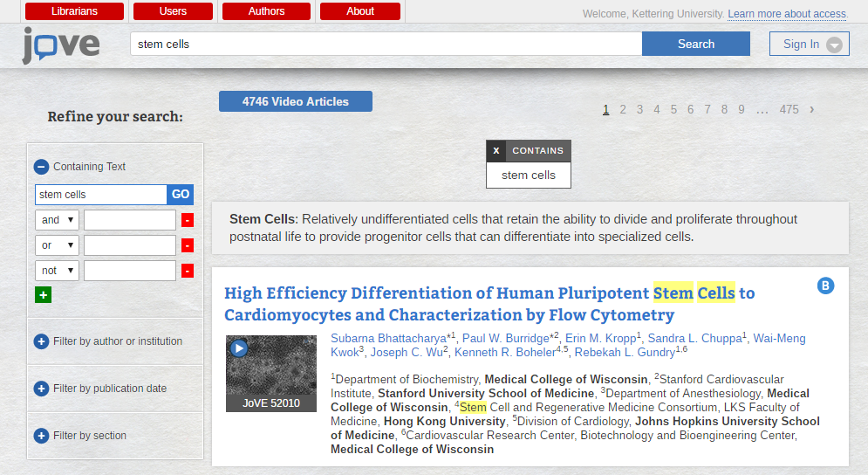The image size is (868, 475).
Task: Click the Search button
Action: [696, 44]
